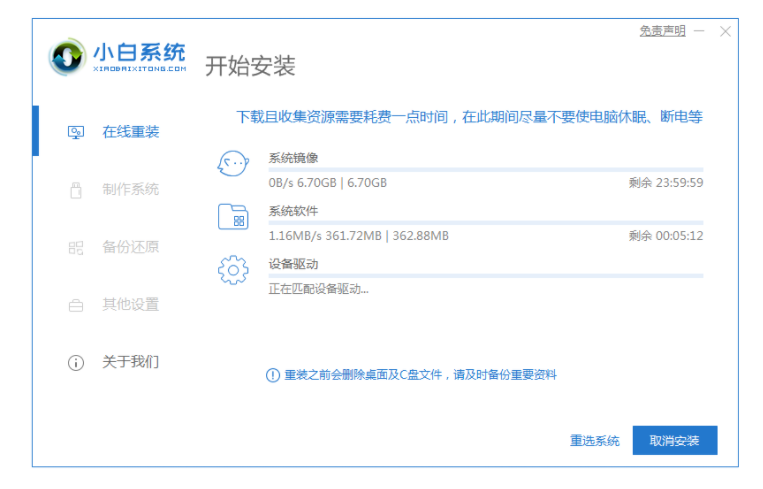Open the 备份还原 sidebar tab

pyautogui.click(x=130, y=248)
